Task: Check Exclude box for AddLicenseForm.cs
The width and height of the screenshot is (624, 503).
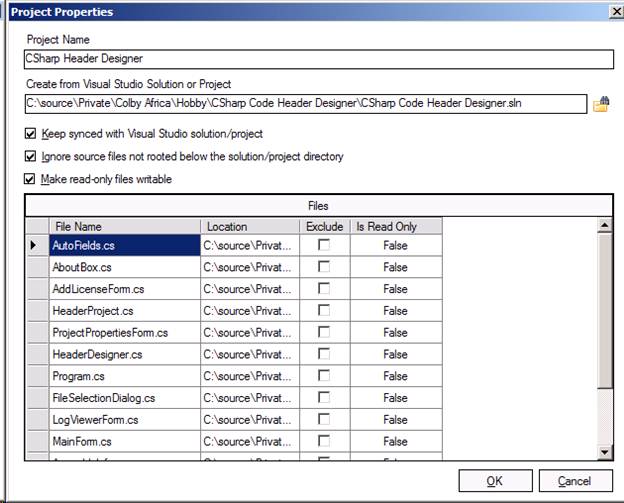Action: [324, 289]
